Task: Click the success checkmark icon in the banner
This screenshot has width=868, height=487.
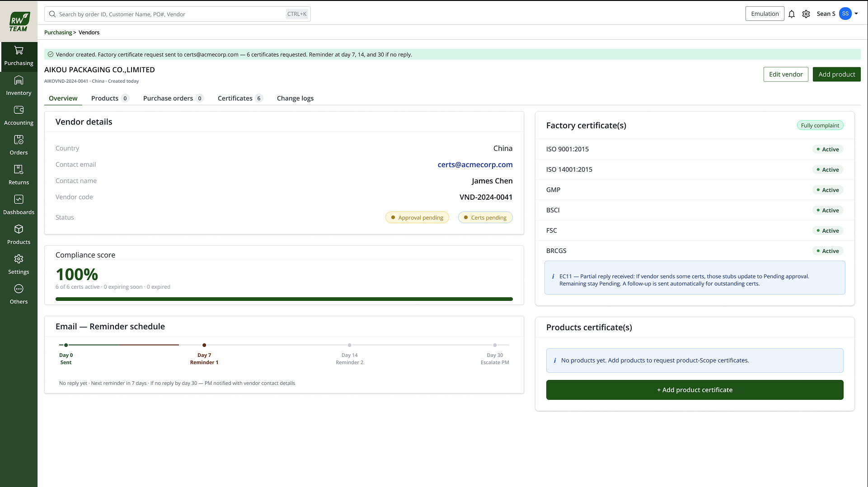Action: tap(51, 54)
